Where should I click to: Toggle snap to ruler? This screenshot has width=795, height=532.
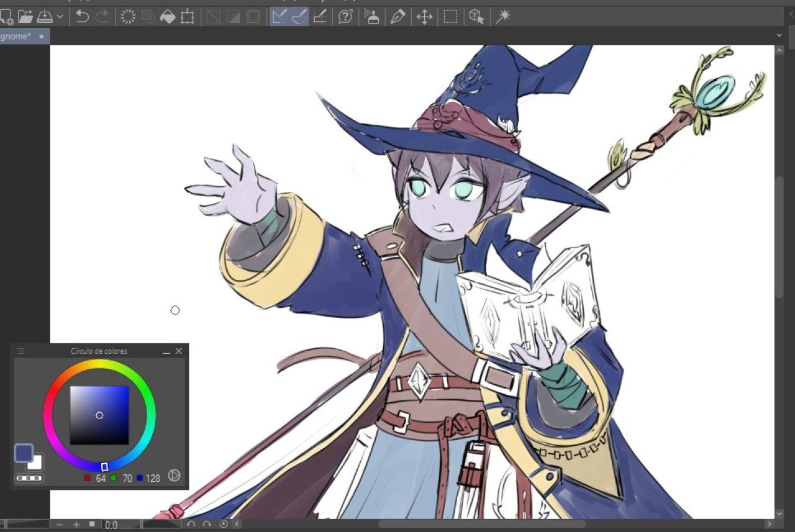279,17
